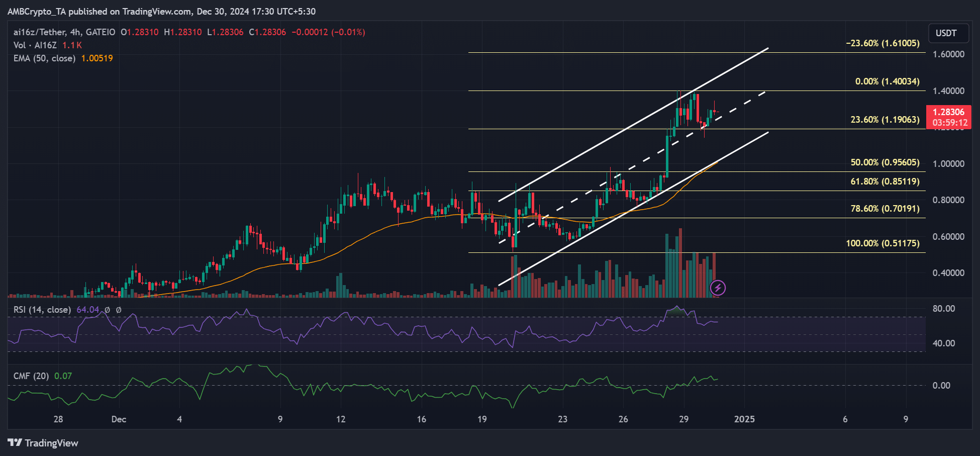Click the high value H1.28310
The width and height of the screenshot is (980, 456).
click(x=183, y=32)
